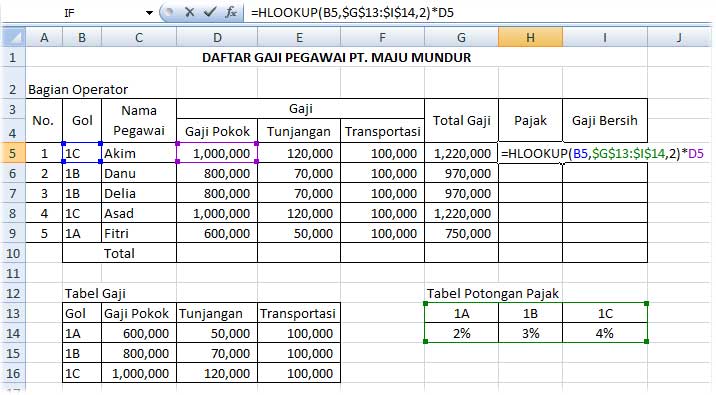Viewport: 716px width, 395px height.
Task: Select column D header
Action: pos(217,37)
